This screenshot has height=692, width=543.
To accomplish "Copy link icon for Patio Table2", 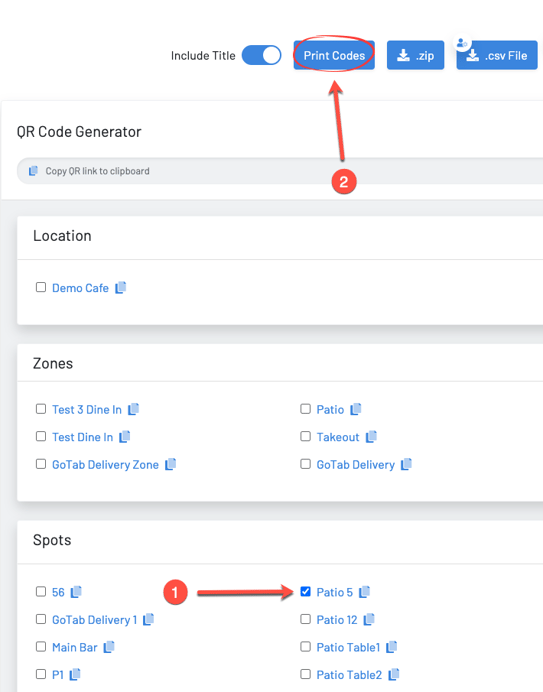I will 394,674.
